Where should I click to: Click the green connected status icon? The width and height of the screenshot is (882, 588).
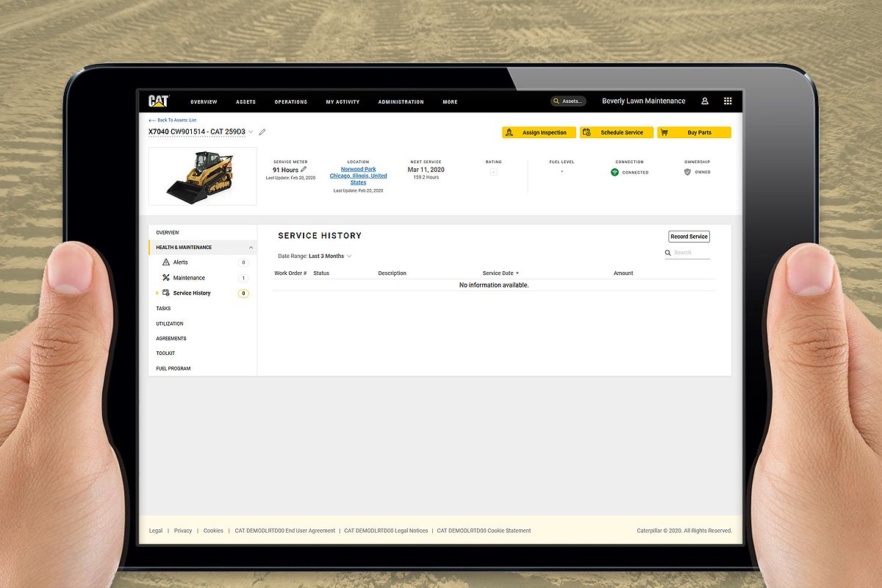pyautogui.click(x=614, y=172)
